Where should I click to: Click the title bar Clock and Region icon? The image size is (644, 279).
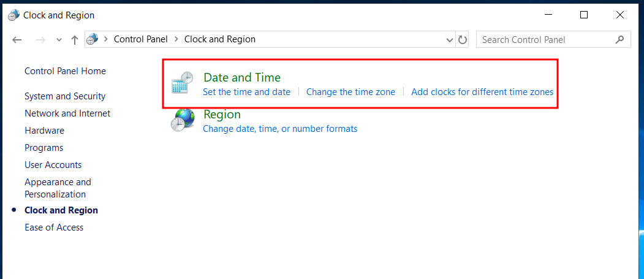click(13, 15)
